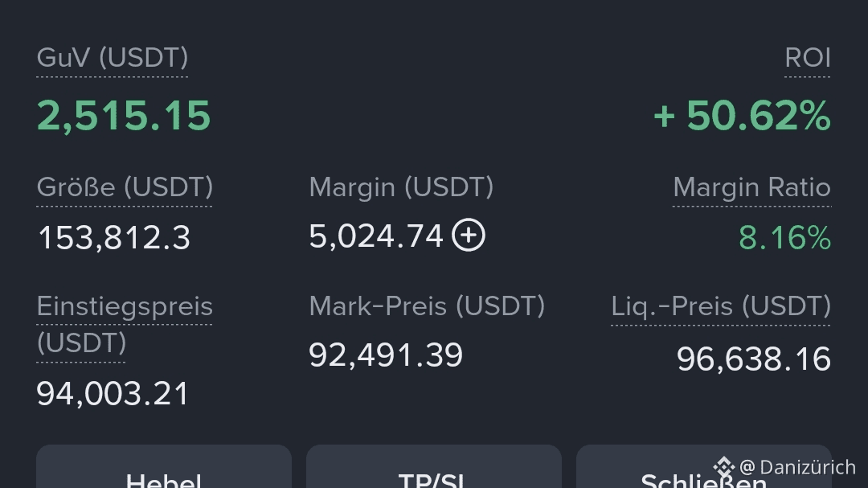Tap the Größe (USDT) label

[x=125, y=187]
